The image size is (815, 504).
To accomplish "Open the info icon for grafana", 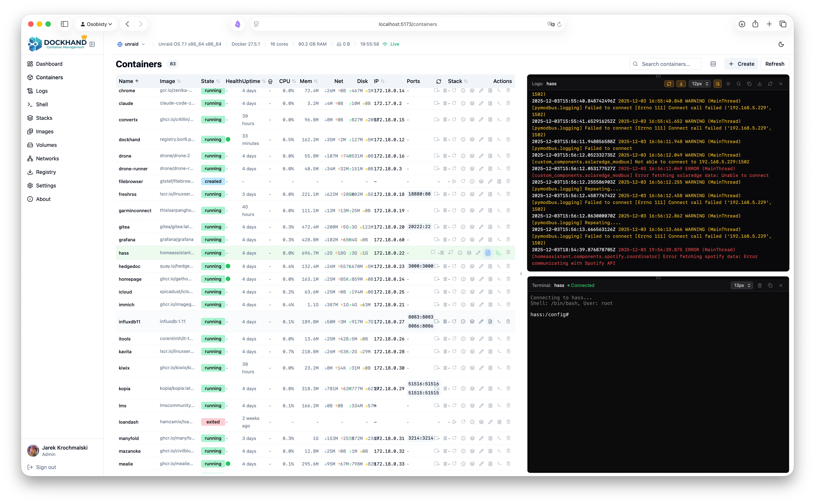I will click(x=463, y=239).
